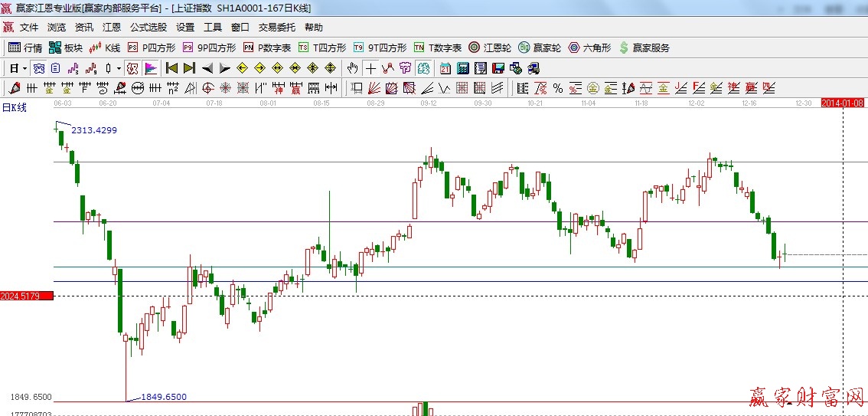This screenshot has width=868, height=416.
Task: Click the 2014-01-08 red date marker
Action: [x=842, y=103]
